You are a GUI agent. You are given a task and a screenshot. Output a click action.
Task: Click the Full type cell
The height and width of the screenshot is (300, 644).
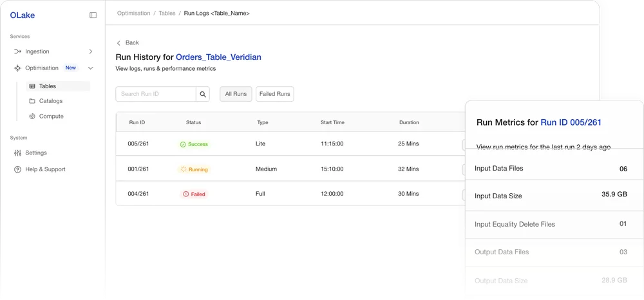pos(260,194)
